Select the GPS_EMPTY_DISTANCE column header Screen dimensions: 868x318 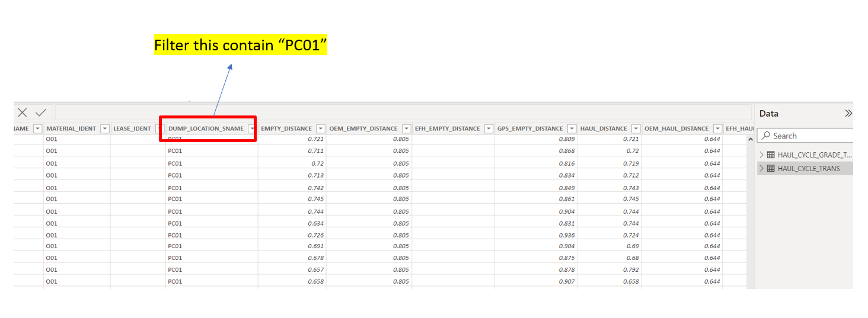click(530, 129)
